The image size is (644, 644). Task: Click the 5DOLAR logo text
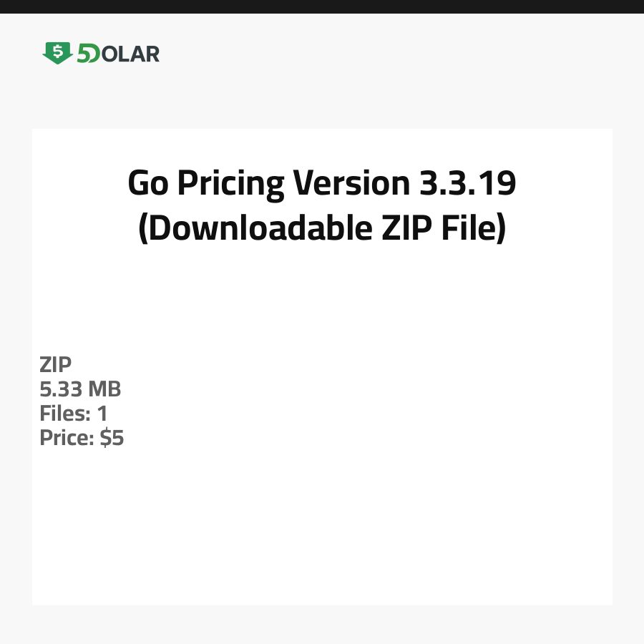point(118,54)
